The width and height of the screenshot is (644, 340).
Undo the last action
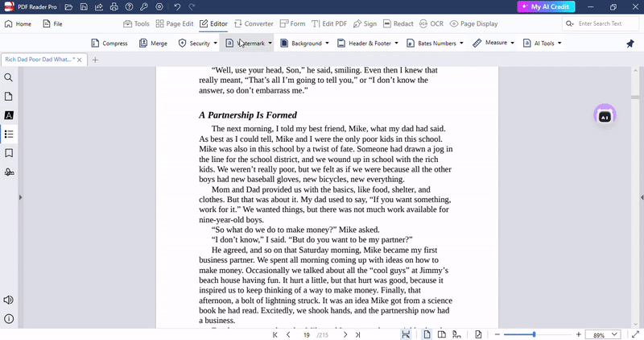177,7
